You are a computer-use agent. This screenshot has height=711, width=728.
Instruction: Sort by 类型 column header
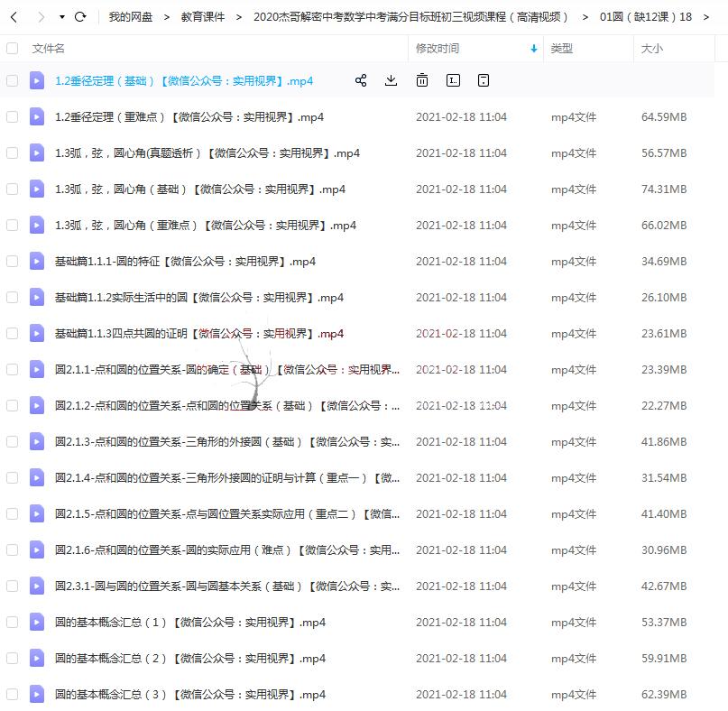pyautogui.click(x=561, y=49)
